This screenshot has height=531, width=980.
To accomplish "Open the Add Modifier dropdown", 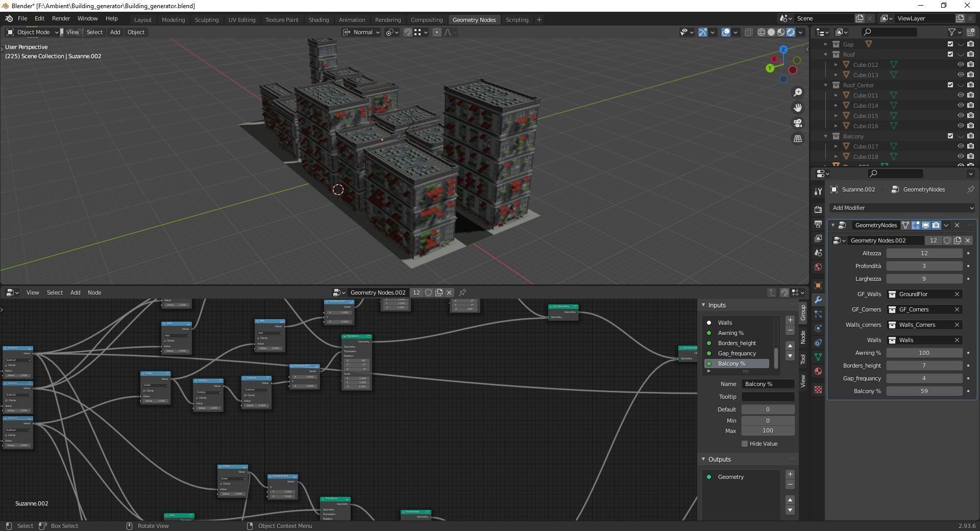I will click(902, 208).
